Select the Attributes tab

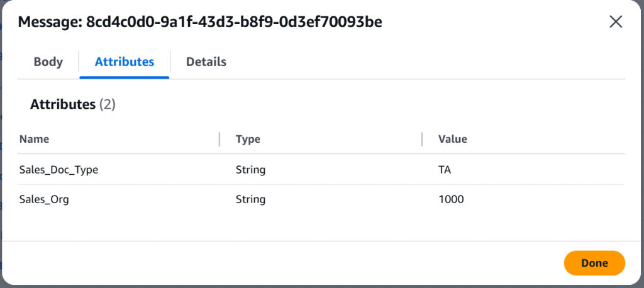(x=125, y=62)
